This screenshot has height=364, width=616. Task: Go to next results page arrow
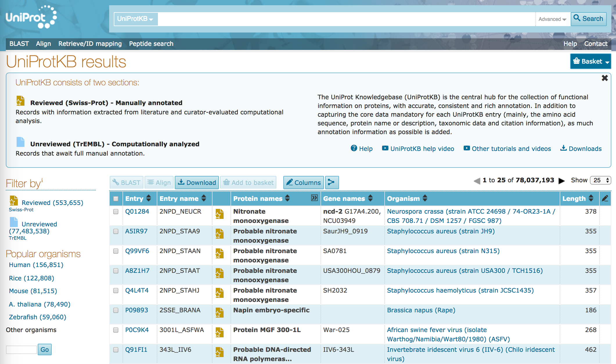click(562, 181)
